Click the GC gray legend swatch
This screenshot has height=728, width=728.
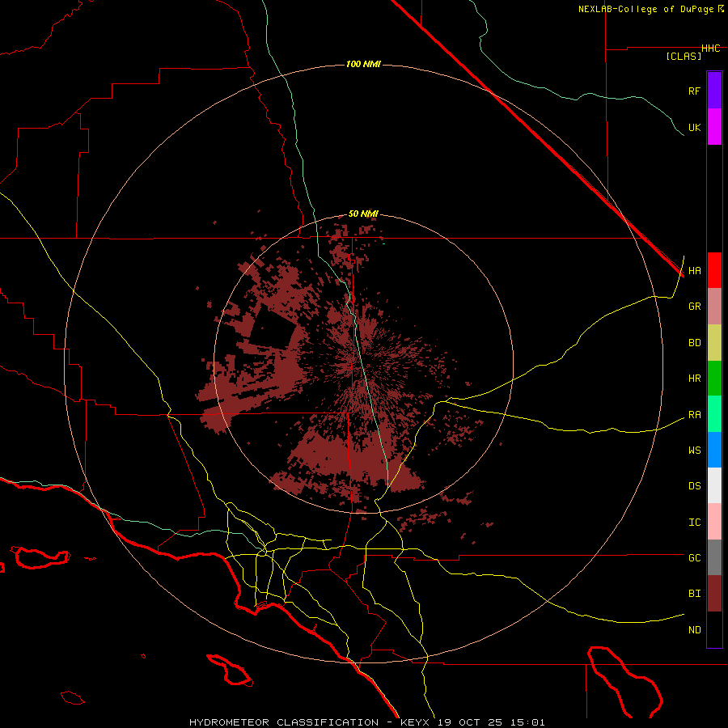714,557
